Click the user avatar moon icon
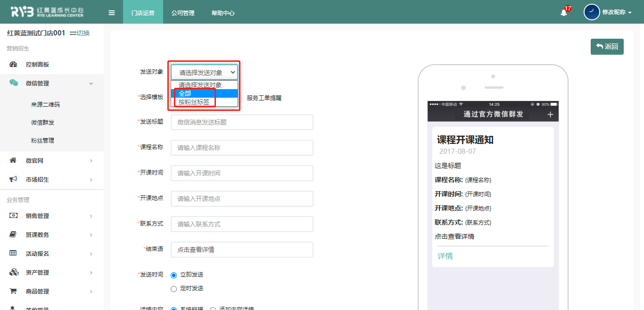Screen dimensions: 644x310 pos(592,12)
